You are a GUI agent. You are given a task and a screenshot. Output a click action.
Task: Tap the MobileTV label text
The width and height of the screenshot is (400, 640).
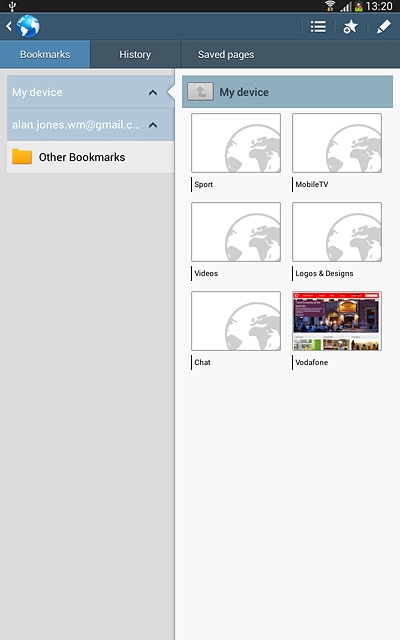click(312, 184)
